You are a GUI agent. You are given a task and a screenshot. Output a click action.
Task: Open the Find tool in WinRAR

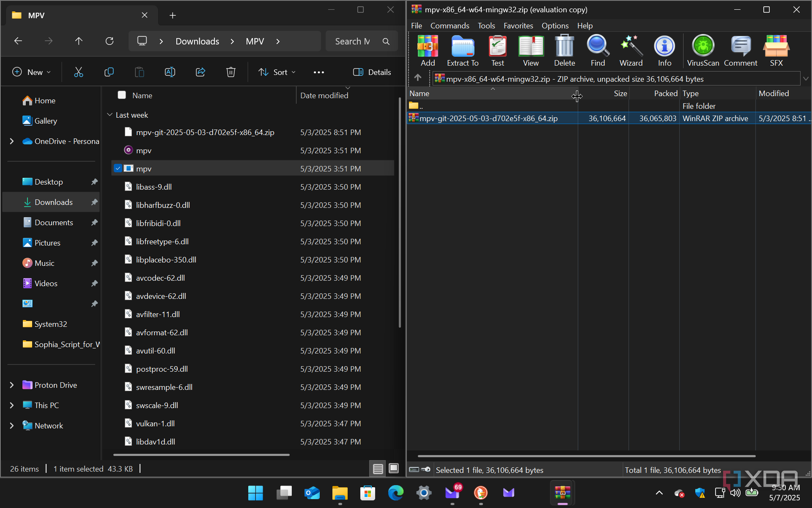[598, 50]
